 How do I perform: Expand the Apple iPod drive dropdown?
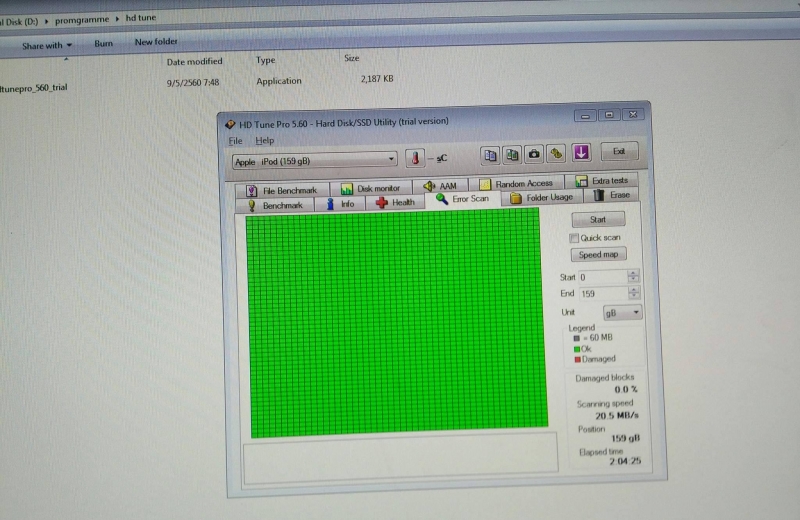point(392,160)
